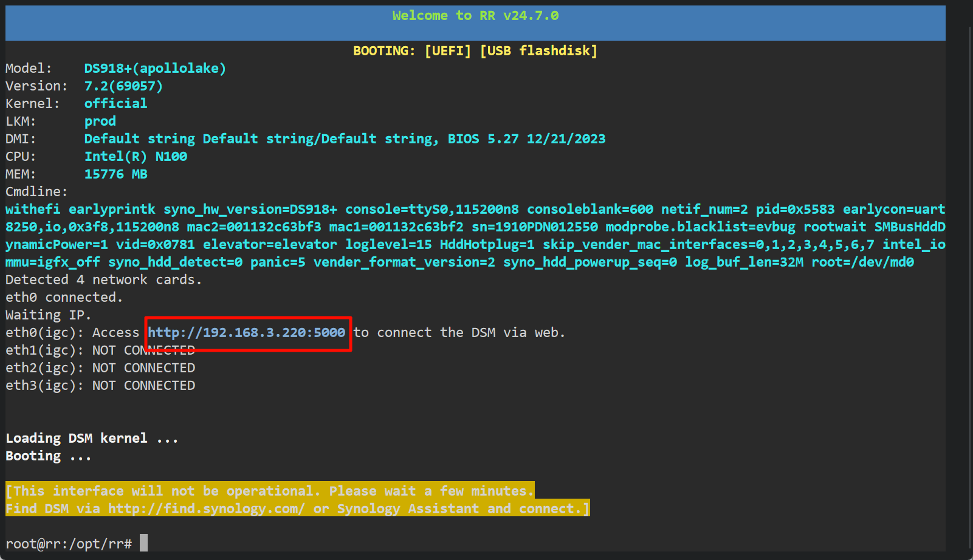Click the Kernel value "official"

[x=115, y=104]
